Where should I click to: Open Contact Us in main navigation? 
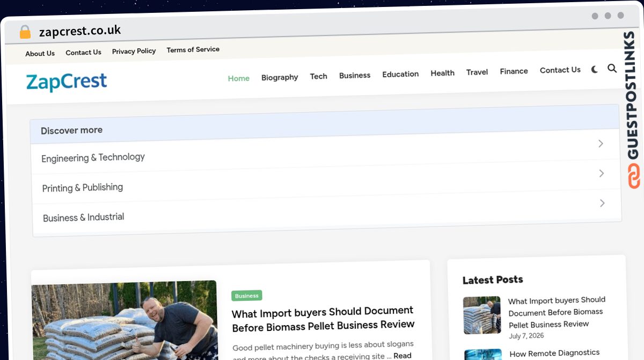click(560, 70)
